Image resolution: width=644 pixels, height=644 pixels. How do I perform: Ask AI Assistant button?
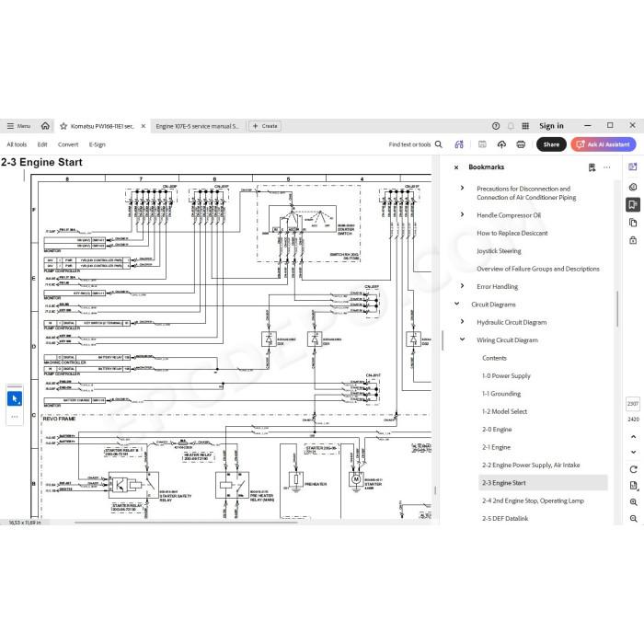click(x=603, y=144)
